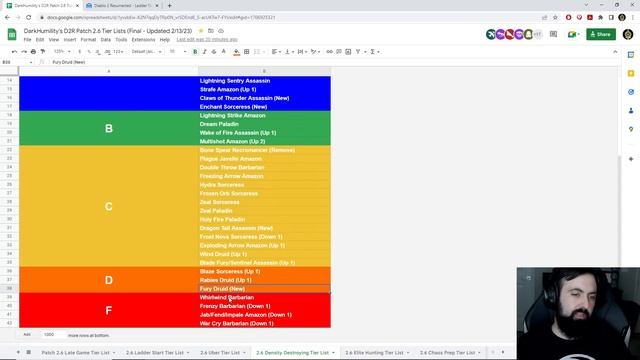Open the Format menu
The image size is (640, 360).
(x=88, y=40)
